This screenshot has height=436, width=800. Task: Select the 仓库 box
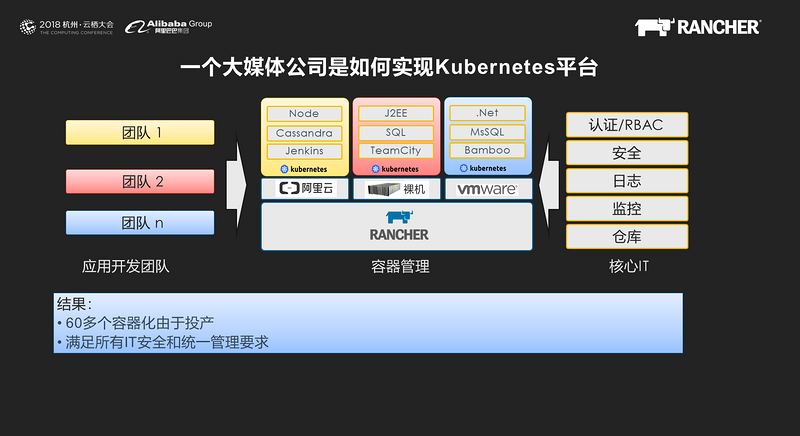[x=627, y=237]
